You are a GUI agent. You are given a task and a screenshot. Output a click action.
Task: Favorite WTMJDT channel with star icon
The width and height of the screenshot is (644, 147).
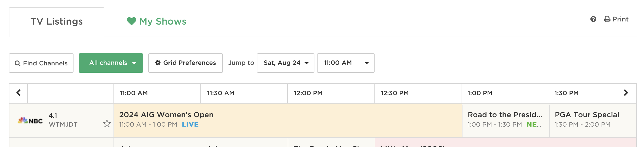click(107, 123)
